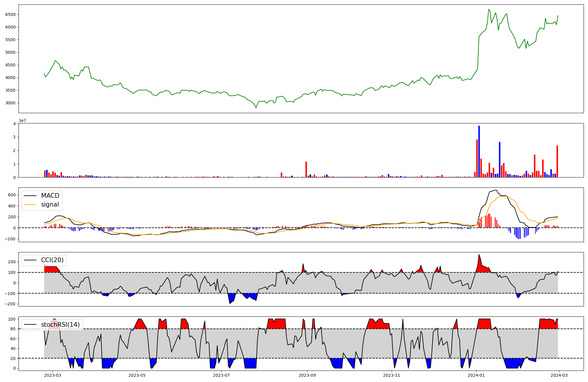The height and width of the screenshot is (382, 588).
Task: Click the 2023-07 x-axis date label
Action: pos(221,375)
